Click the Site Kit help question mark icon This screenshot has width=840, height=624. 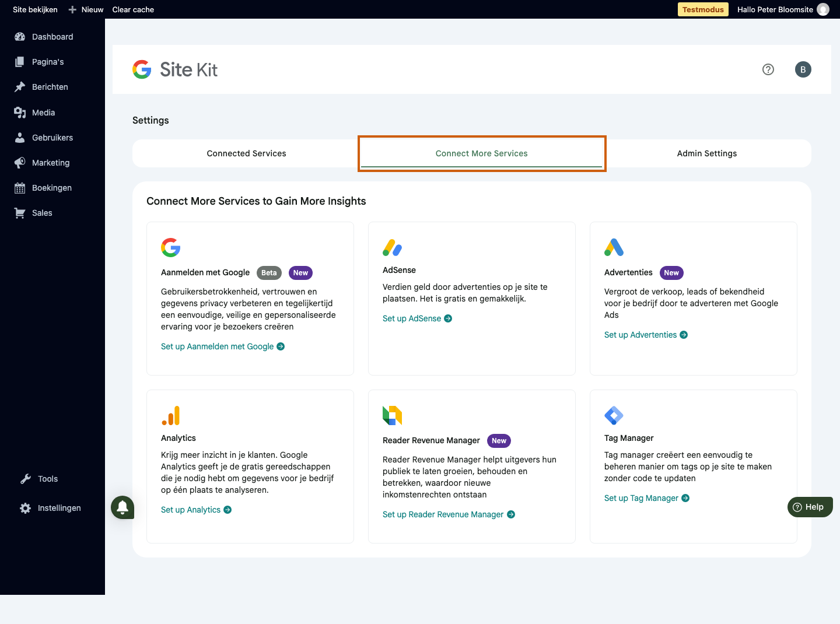pyautogui.click(x=768, y=69)
